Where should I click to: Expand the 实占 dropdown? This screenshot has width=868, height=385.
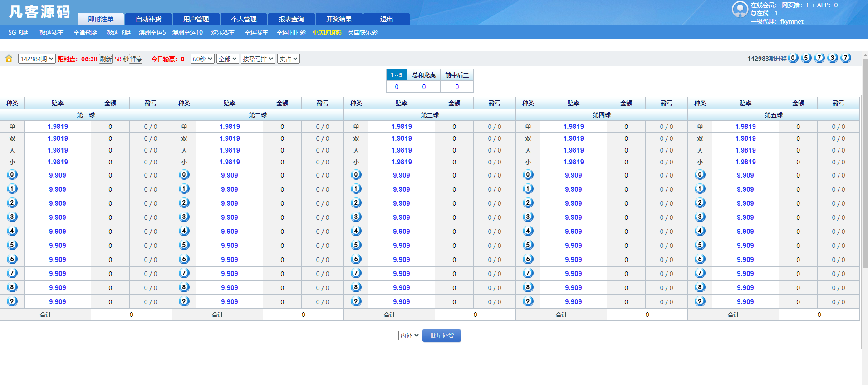pyautogui.click(x=288, y=59)
